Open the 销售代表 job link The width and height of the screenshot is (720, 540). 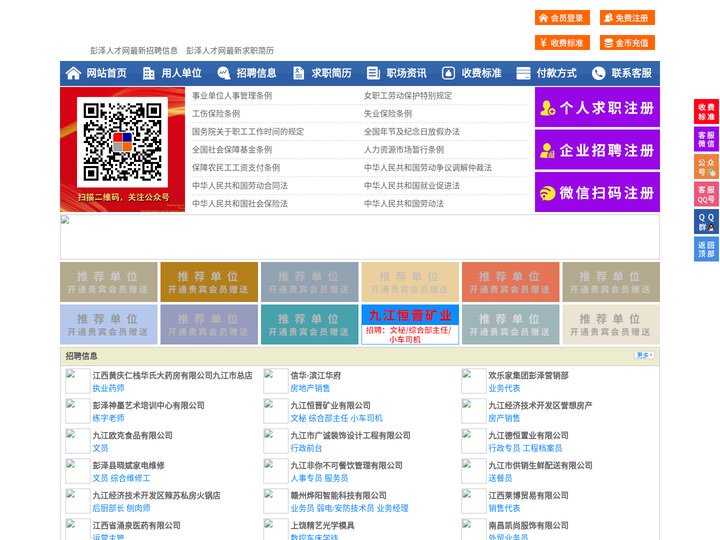click(x=504, y=508)
